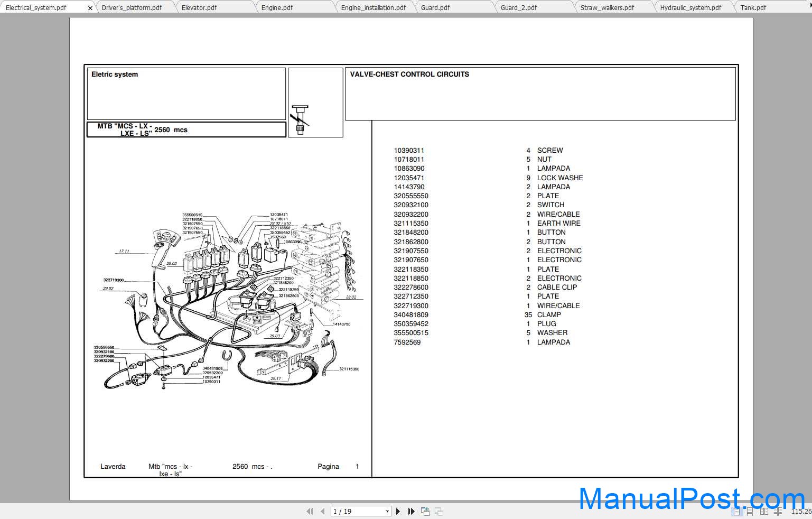Viewport: 812px width, 519px height.
Task: Switch to Tank.pdf tab
Action: point(753,8)
